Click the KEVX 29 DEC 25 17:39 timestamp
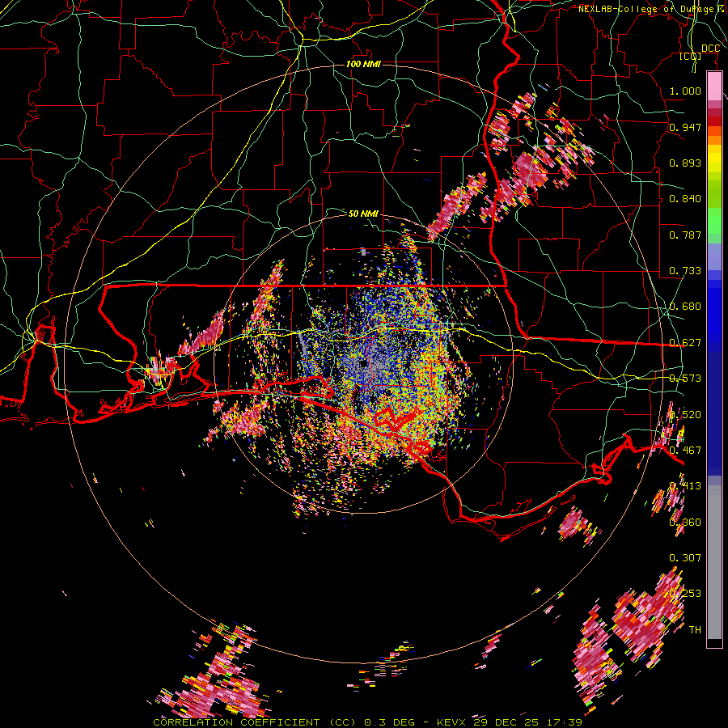This screenshot has height=728, width=728. click(510, 722)
